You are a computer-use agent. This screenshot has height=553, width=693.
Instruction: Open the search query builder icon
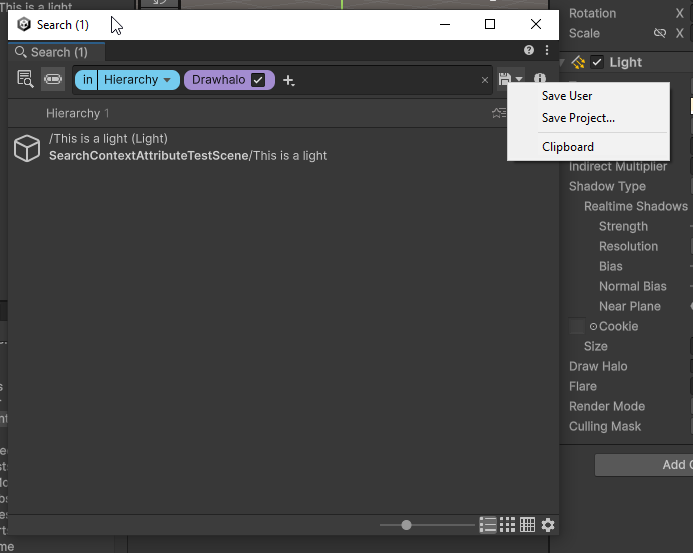click(25, 79)
